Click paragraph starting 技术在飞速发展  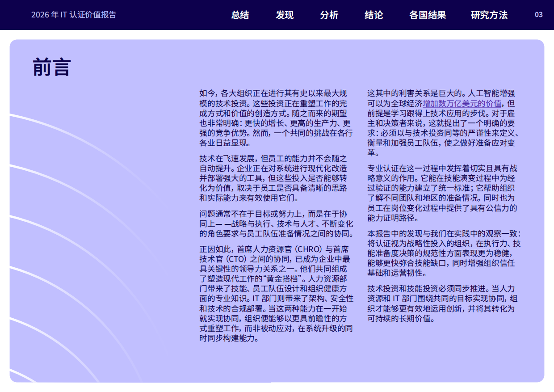pyautogui.click(x=273, y=178)
